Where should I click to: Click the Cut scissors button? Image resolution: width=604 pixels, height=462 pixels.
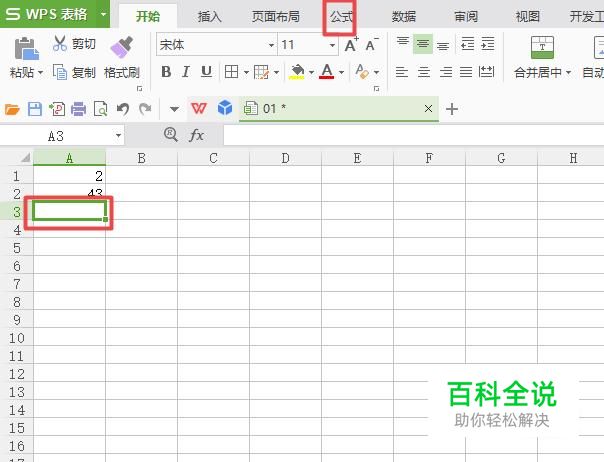[74, 44]
